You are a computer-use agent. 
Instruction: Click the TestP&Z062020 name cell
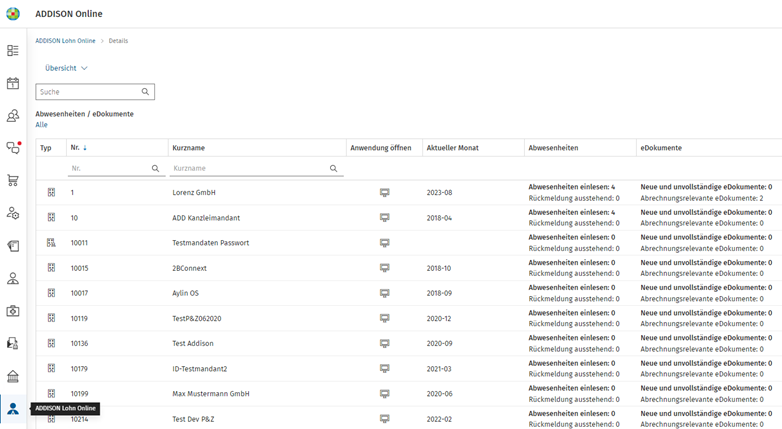coord(196,319)
